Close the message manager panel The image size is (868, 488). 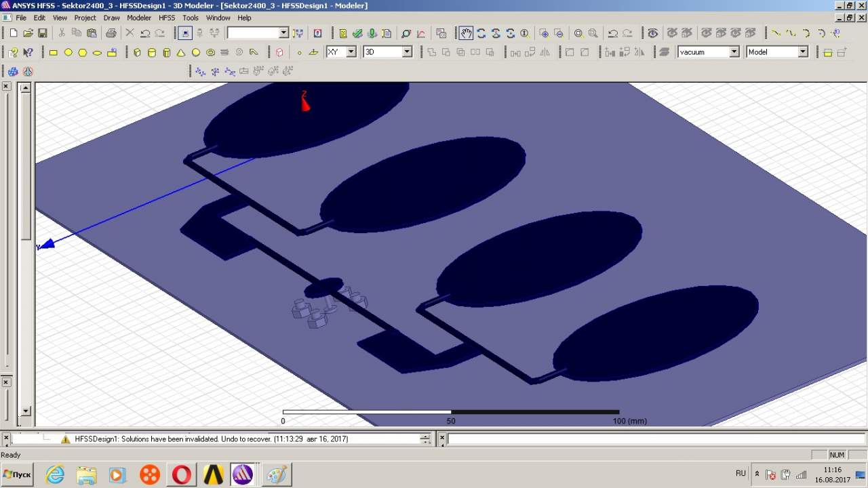[6, 438]
